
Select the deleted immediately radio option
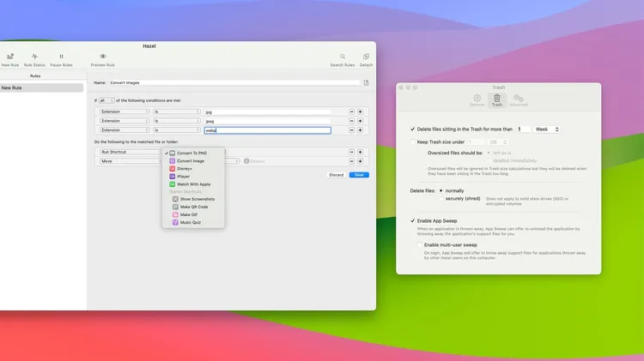489,161
